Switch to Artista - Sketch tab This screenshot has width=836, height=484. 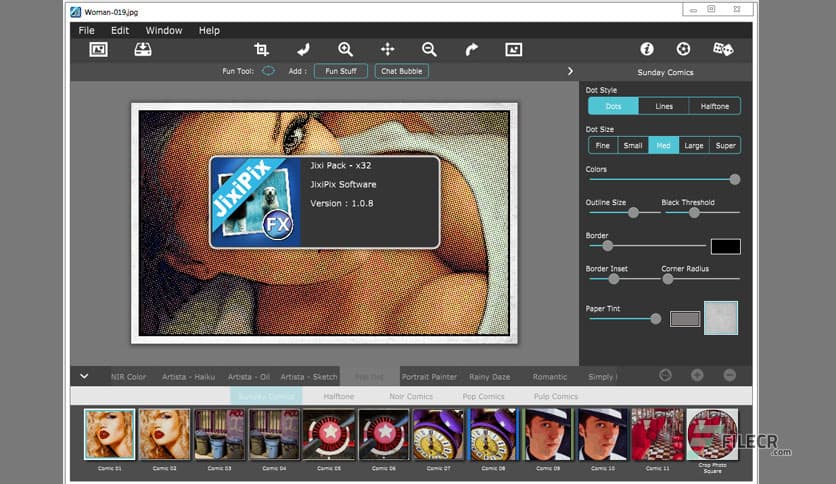click(309, 376)
